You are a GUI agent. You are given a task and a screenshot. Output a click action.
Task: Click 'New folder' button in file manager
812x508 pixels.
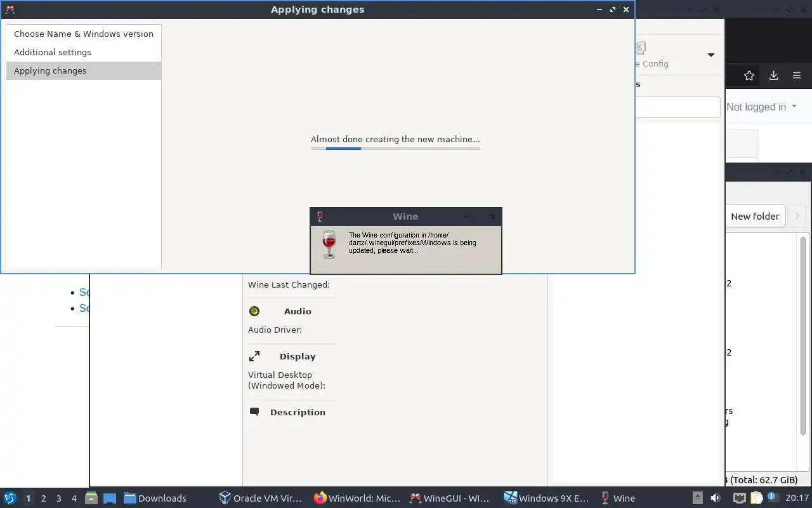755,216
